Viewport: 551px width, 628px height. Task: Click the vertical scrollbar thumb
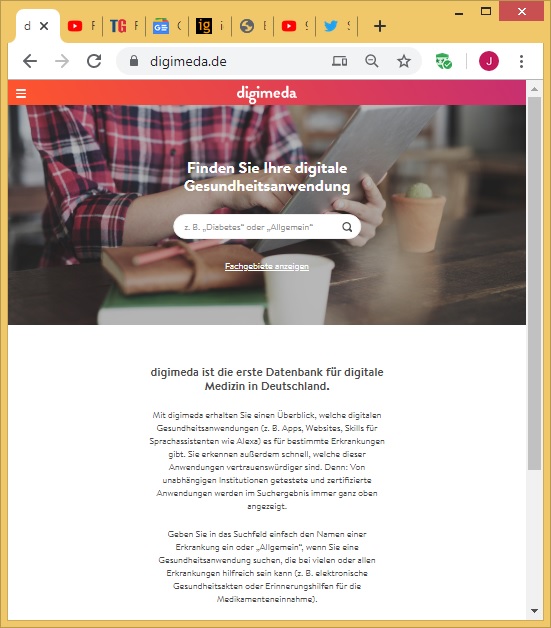(x=534, y=283)
